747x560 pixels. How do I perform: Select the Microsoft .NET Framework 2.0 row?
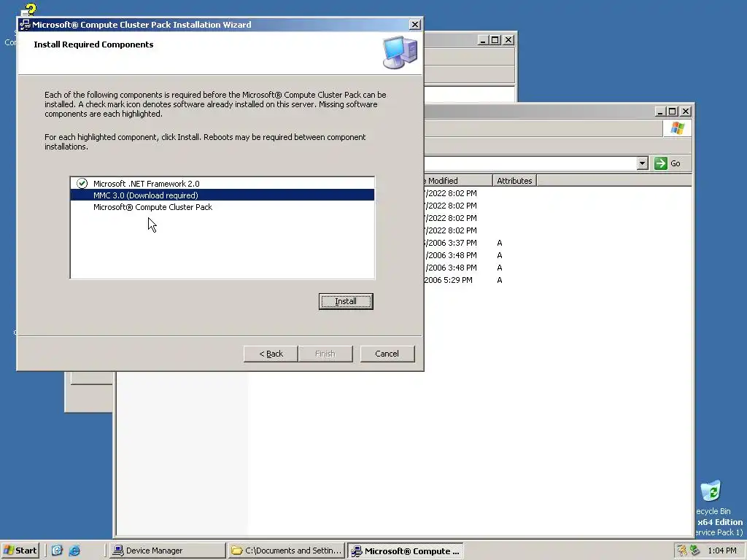[x=222, y=183]
